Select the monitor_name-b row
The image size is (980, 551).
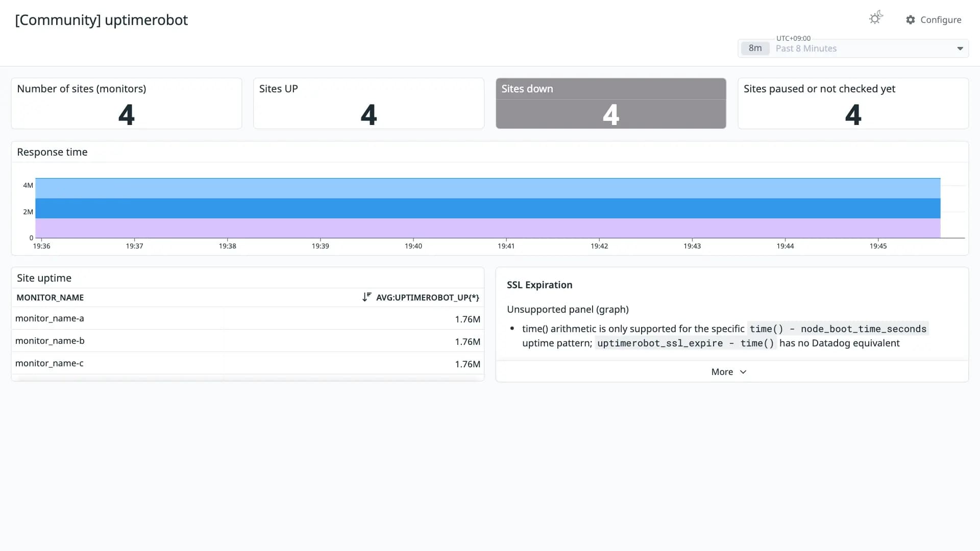coord(248,341)
